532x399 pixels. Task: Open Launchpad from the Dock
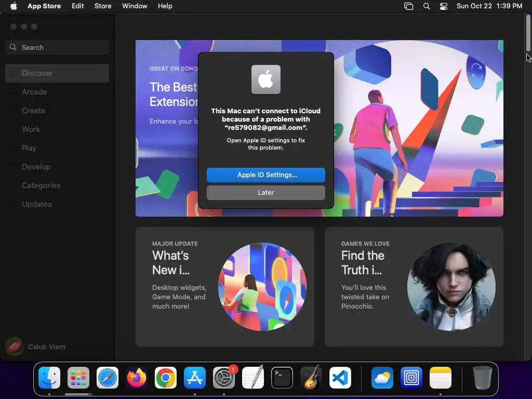pos(78,378)
